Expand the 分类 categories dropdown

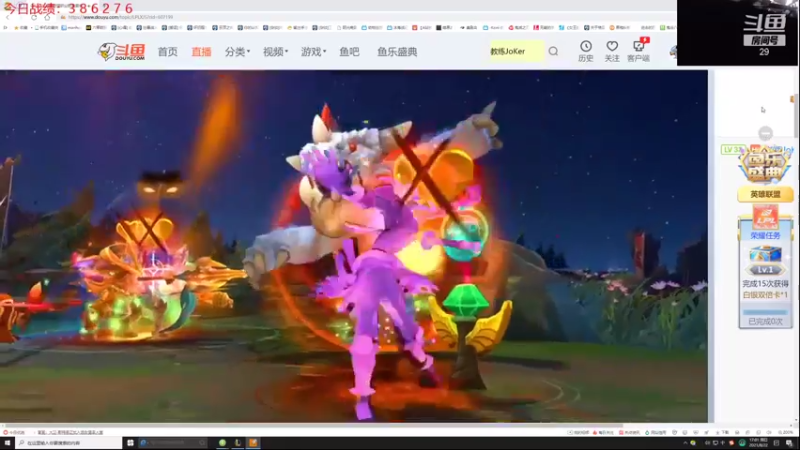237,52
